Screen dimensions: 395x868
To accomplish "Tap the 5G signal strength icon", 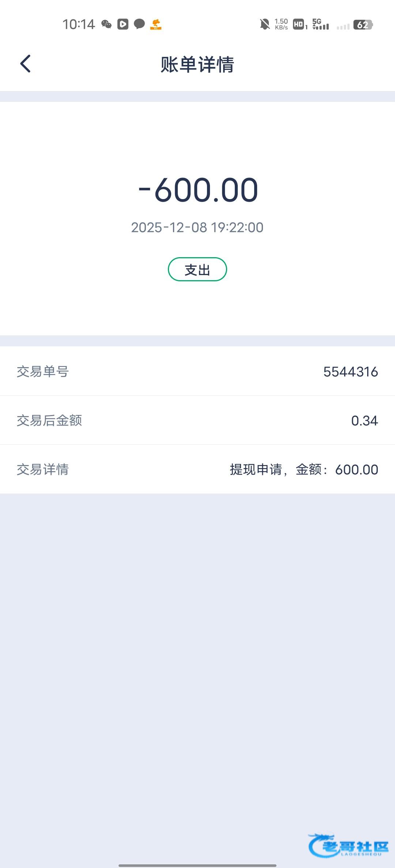I will click(320, 24).
